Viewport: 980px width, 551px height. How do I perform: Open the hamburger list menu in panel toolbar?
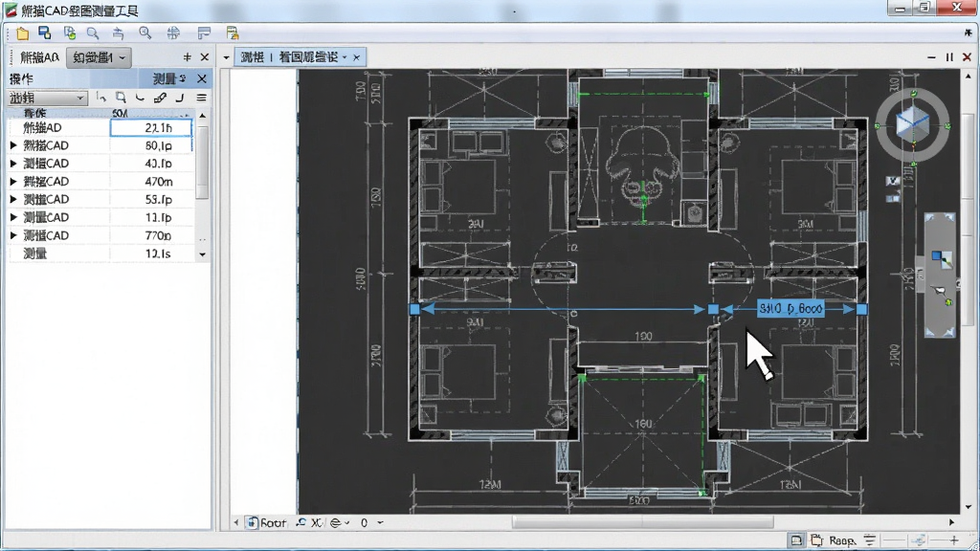[x=201, y=98]
